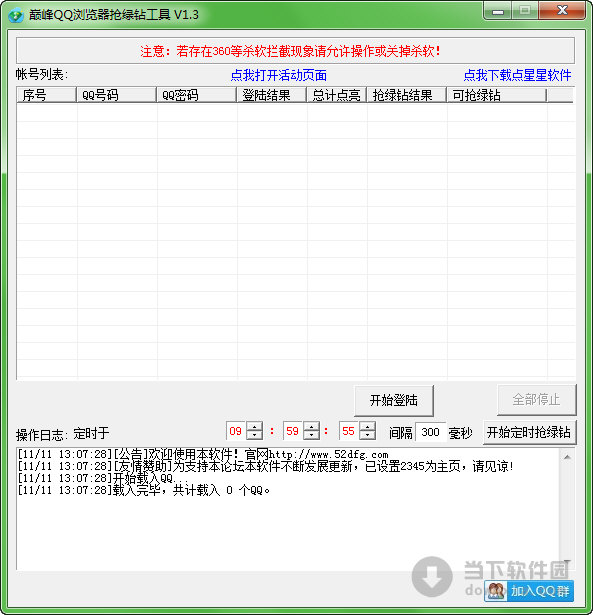Click the minute field showing 59
The height and width of the screenshot is (615, 593).
292,431
